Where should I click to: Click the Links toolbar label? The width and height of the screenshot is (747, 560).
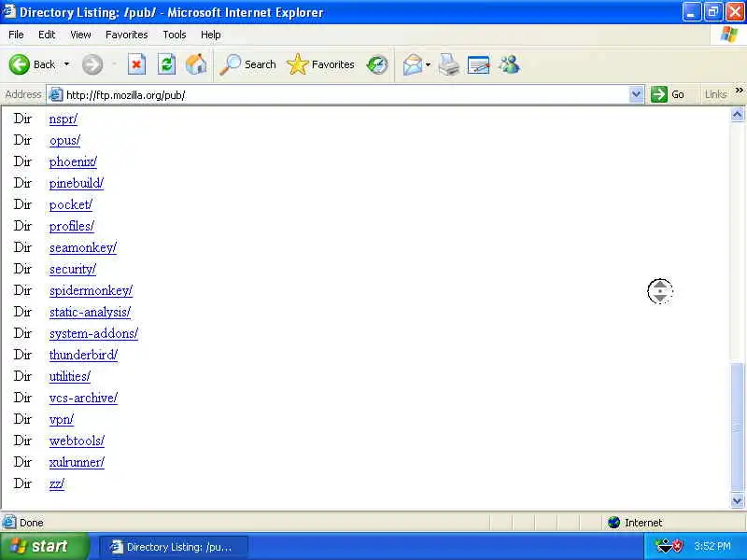[715, 95]
